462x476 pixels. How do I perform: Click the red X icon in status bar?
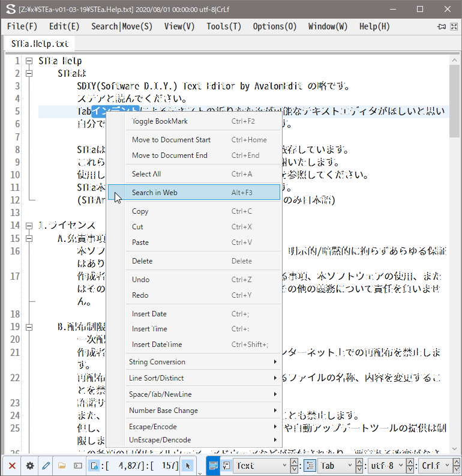pos(12,465)
